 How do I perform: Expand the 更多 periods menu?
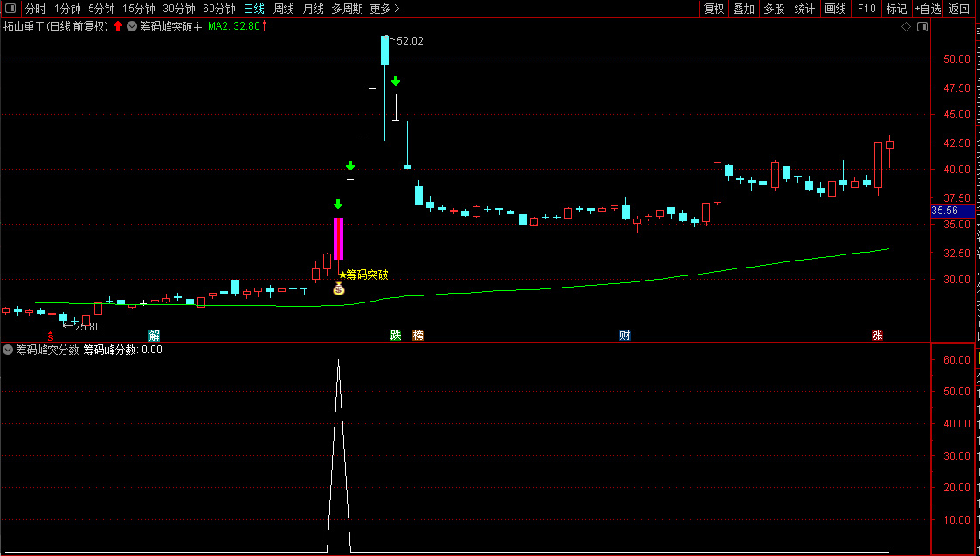[384, 9]
